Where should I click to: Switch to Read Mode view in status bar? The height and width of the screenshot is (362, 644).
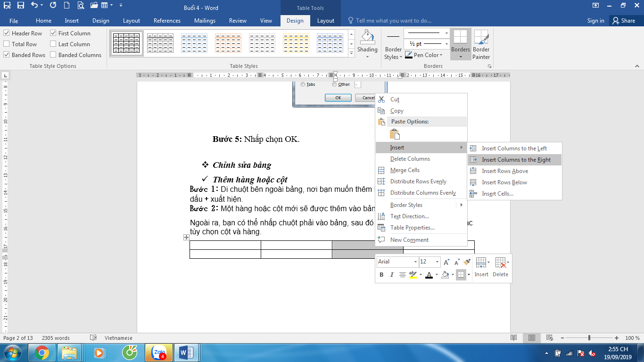(513, 338)
